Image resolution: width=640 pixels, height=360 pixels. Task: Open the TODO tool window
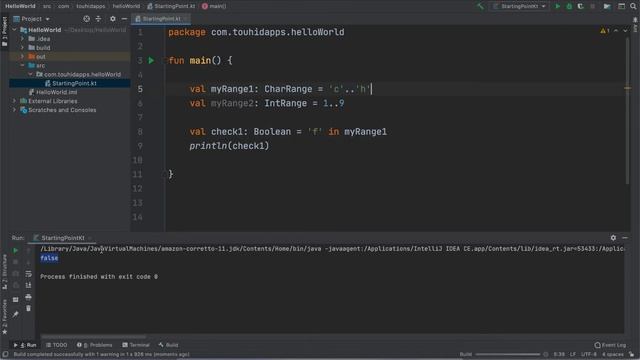point(56,345)
